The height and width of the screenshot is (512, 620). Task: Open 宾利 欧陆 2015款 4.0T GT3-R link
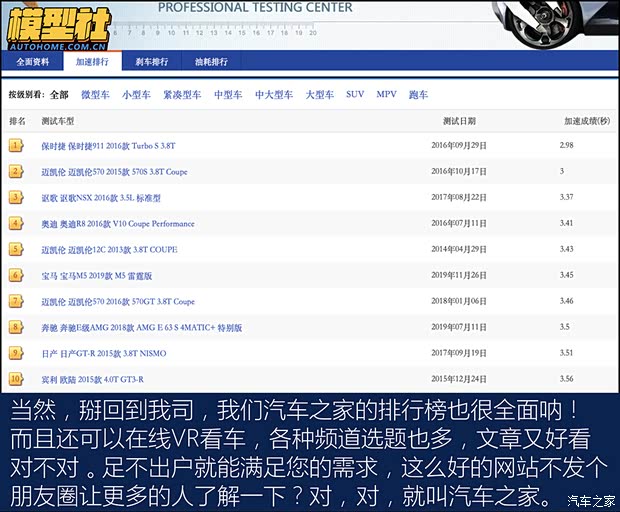[x=93, y=380]
